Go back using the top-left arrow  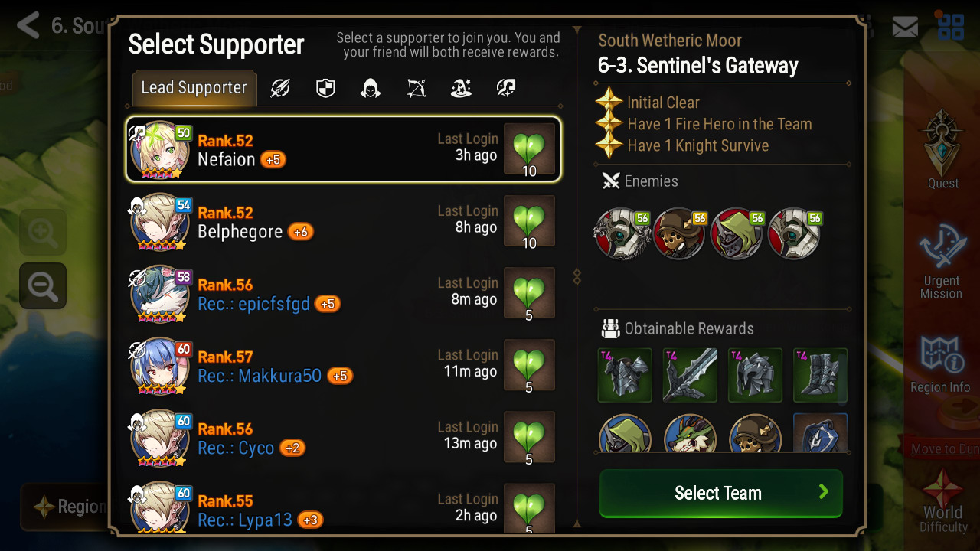(x=28, y=25)
